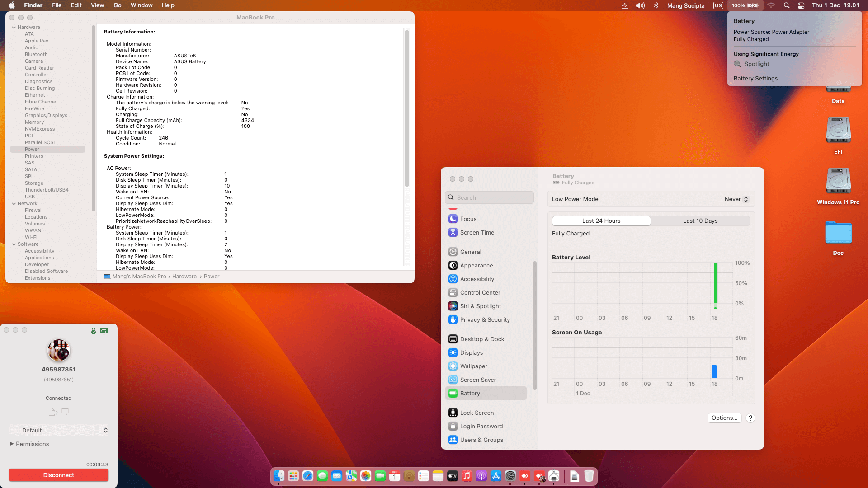The image size is (868, 488).
Task: Click the chat icon in the remote session window
Action: [65, 412]
